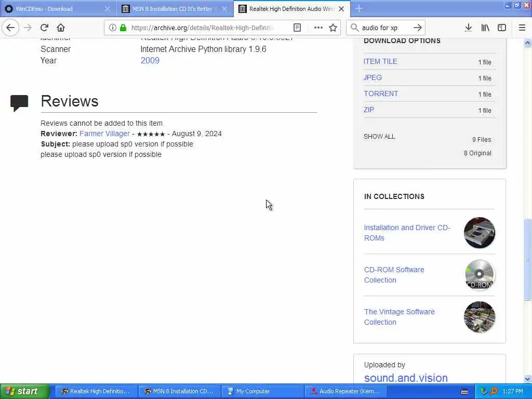Click '8 Original' count text
This screenshot has width=532, height=399.
coord(477,153)
